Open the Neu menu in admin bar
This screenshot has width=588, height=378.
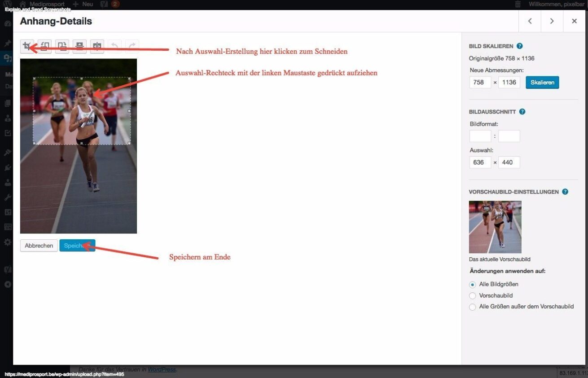pos(83,4)
